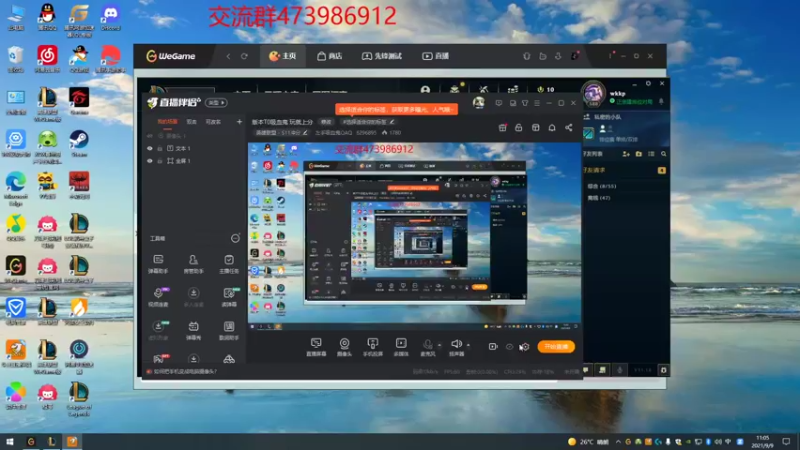Viewport: 800px width, 450px height.
Task: Collapse the toolbox section
Action: pyautogui.click(x=235, y=238)
